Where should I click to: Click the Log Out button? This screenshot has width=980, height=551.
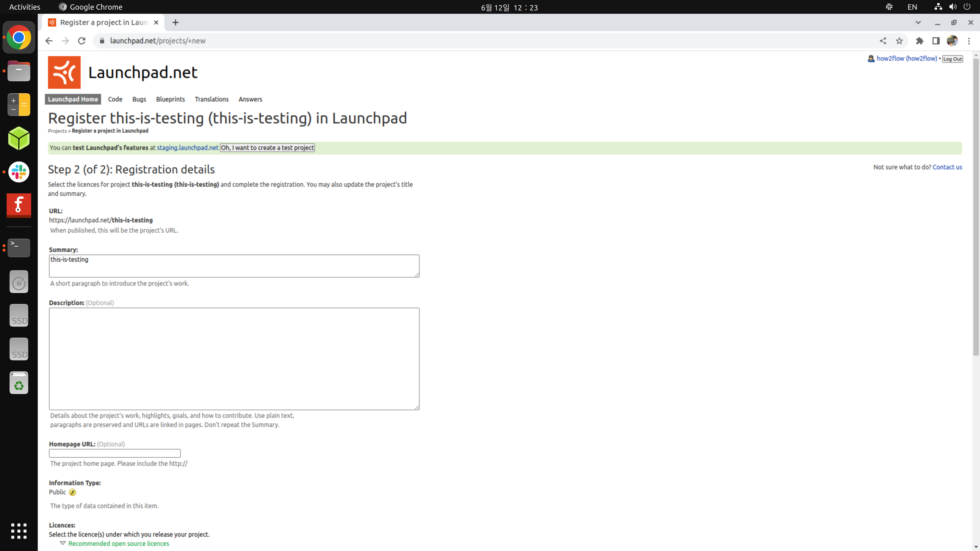point(952,59)
